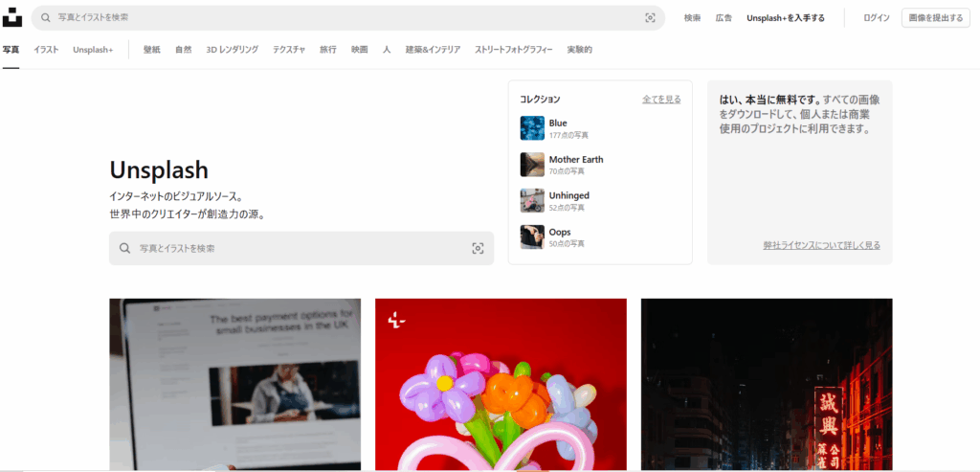Screen dimensions: 980x472
Task: Open the Blue collection thumbnail
Action: [532, 128]
